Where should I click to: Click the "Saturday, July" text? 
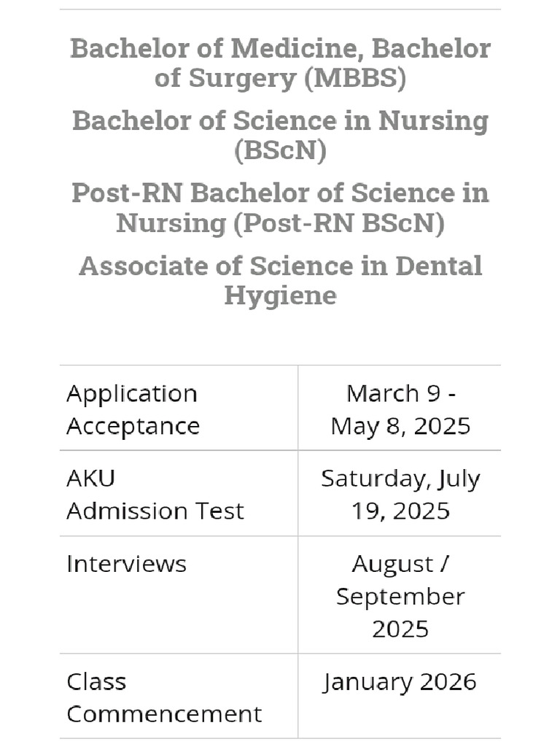[x=400, y=479]
